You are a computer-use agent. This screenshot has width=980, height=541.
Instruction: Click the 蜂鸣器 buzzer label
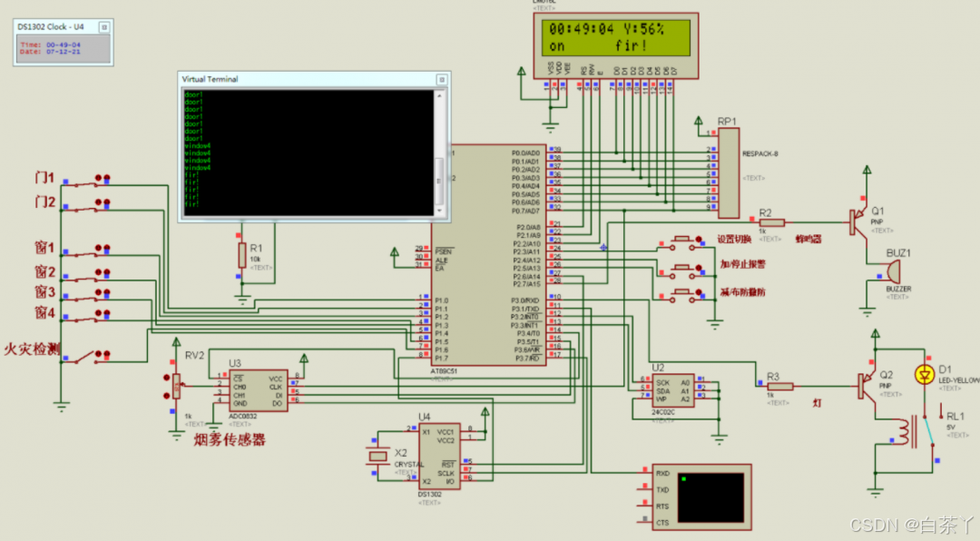coord(808,239)
